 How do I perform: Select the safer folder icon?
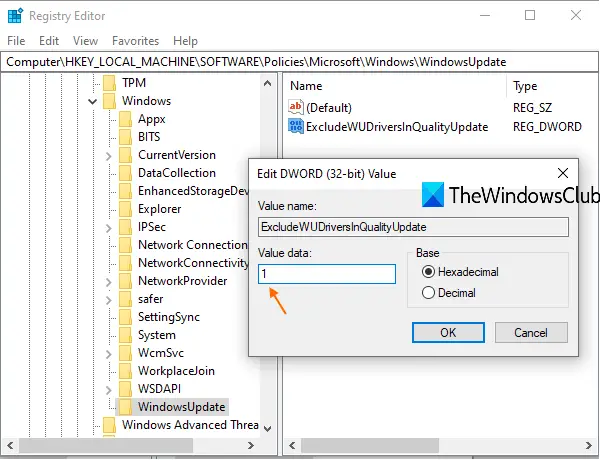[126, 299]
